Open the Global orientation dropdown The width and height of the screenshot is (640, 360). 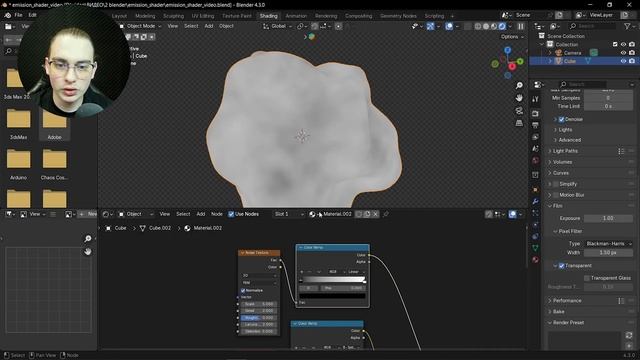point(278,26)
